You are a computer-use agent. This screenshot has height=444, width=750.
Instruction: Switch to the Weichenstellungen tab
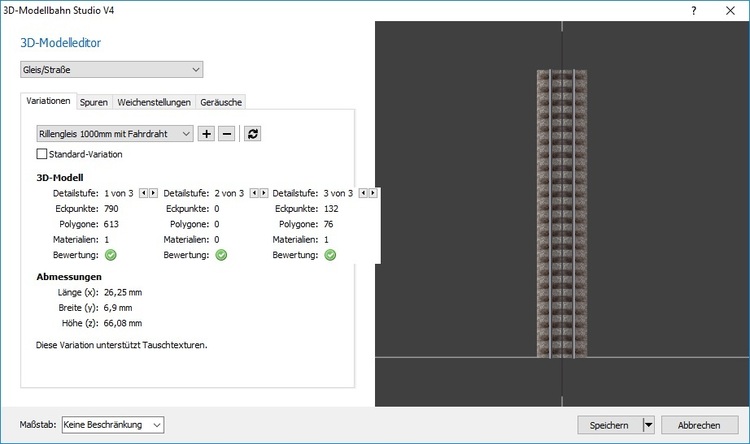tap(154, 102)
